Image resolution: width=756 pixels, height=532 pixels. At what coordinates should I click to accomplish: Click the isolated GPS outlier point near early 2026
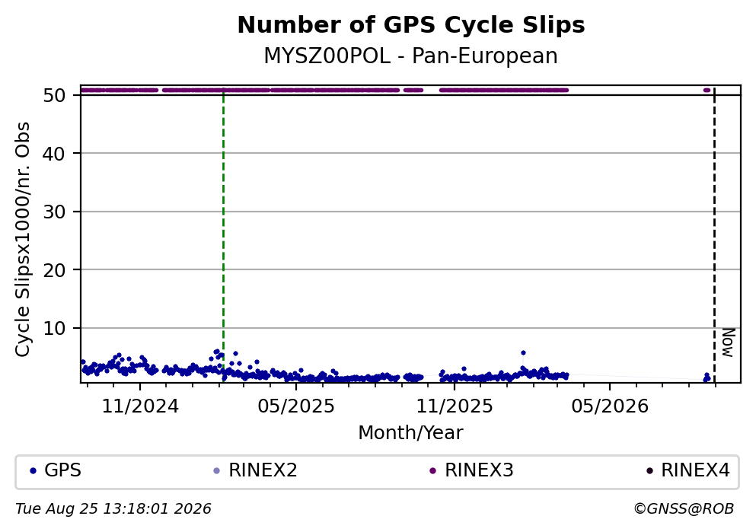pyautogui.click(x=523, y=352)
